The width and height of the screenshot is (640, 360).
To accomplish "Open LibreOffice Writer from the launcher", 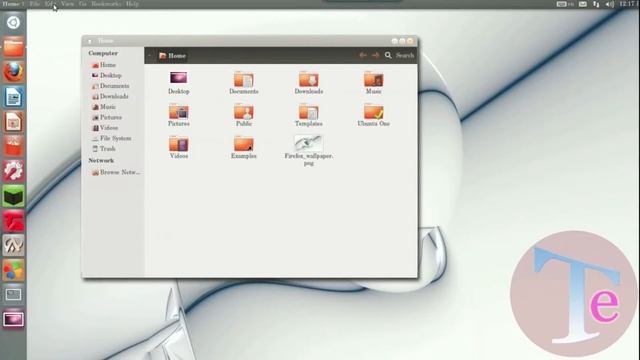I will click(x=13, y=97).
